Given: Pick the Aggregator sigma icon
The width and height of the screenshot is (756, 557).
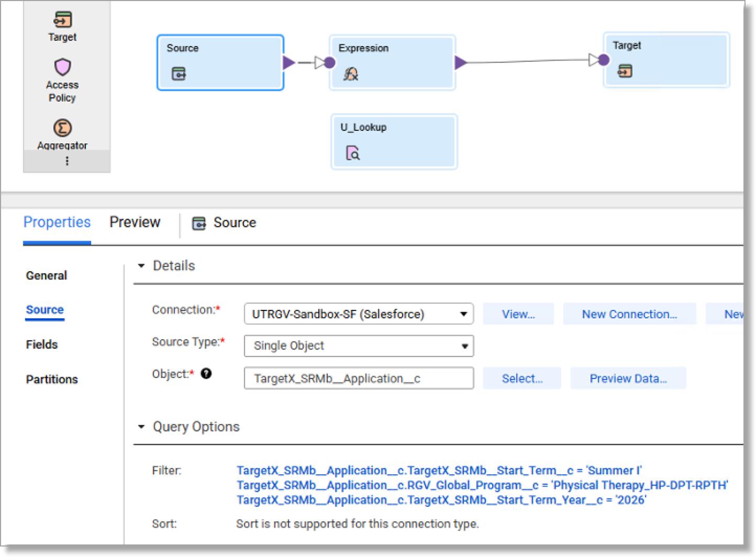Looking at the screenshot, I should 62,128.
